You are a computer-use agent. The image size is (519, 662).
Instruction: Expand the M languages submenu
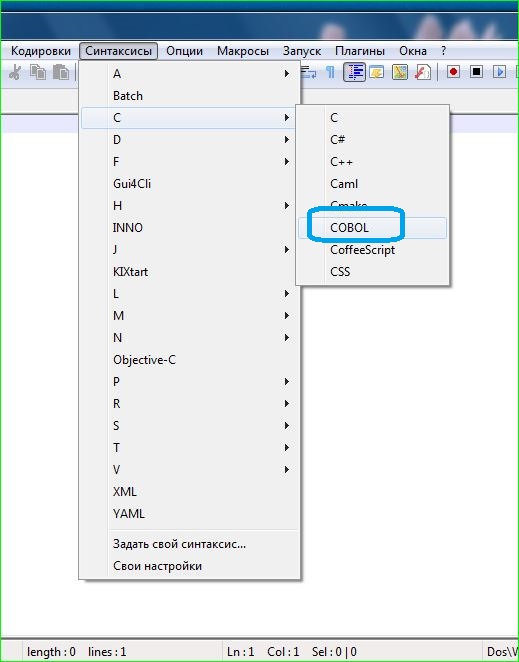click(190, 315)
